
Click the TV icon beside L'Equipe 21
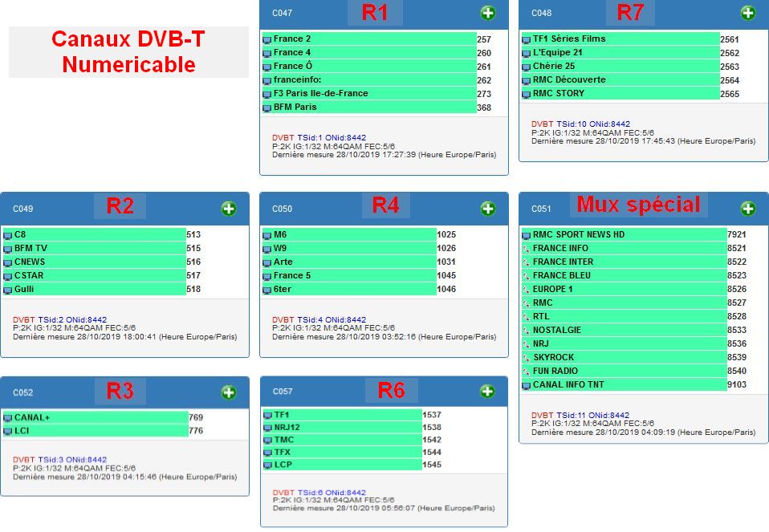click(527, 54)
